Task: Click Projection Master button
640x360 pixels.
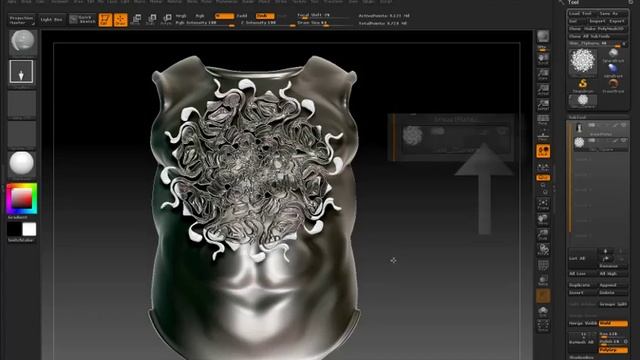Action: click(x=22, y=20)
